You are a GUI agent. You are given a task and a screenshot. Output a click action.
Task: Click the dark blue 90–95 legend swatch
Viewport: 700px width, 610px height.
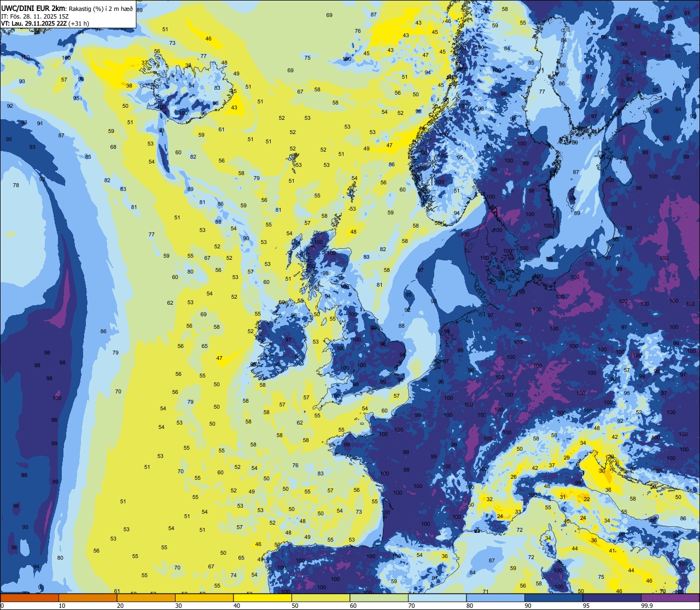pos(553,598)
